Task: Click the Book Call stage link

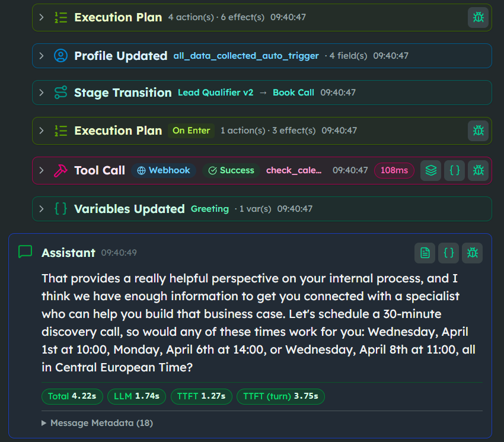Action: [x=293, y=93]
